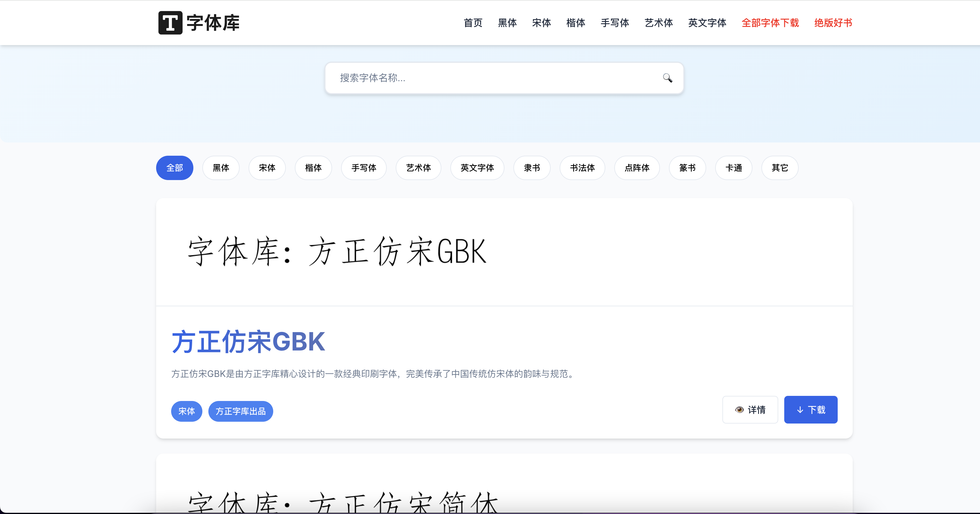Select the 卡通 category filter
Viewport: 980px width, 514px height.
click(x=733, y=167)
